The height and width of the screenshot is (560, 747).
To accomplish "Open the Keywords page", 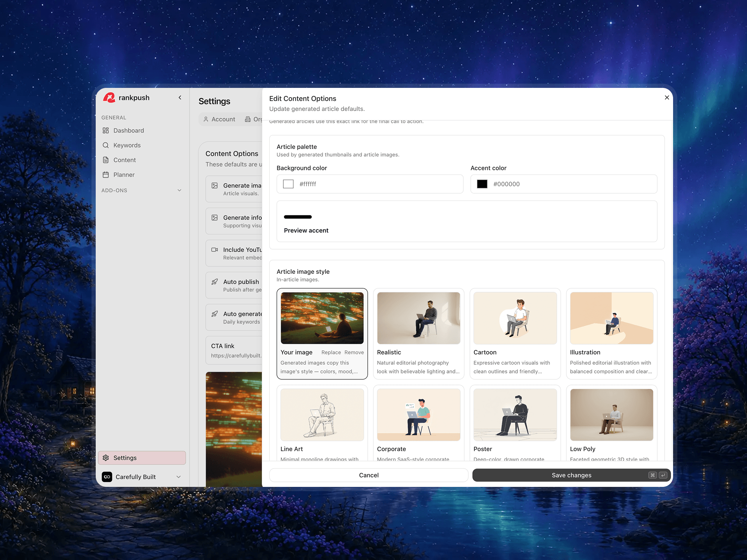I will pyautogui.click(x=142, y=145).
